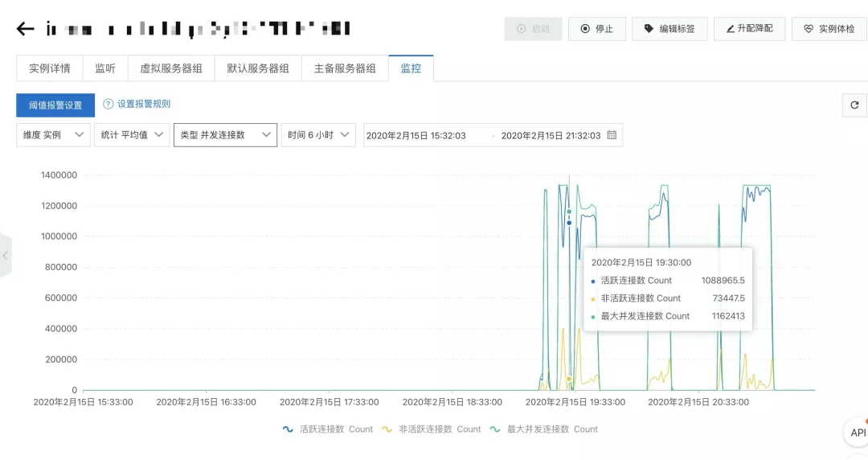Expand the 时间 6 小时 dropdown
Image resolution: width=868 pixels, height=460 pixels.
pyautogui.click(x=318, y=134)
